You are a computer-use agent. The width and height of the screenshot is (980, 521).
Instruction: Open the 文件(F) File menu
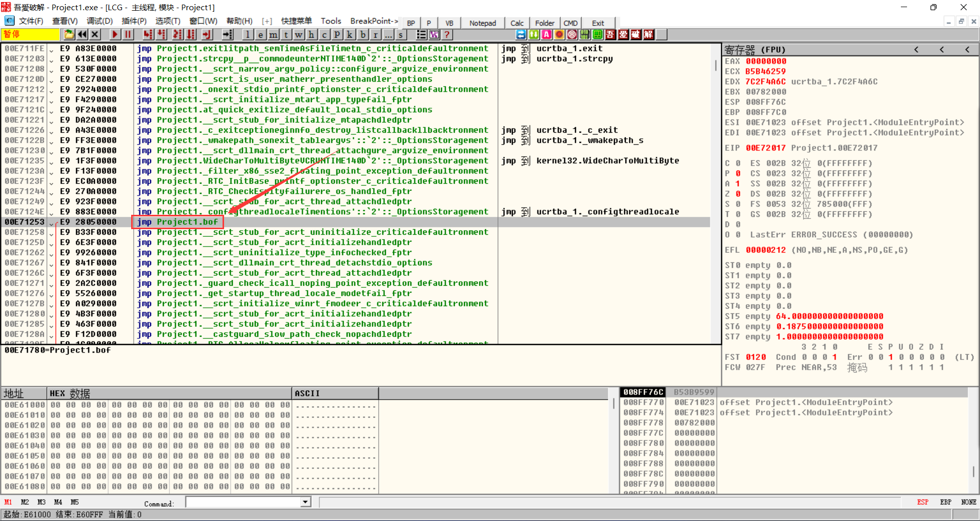(x=31, y=21)
